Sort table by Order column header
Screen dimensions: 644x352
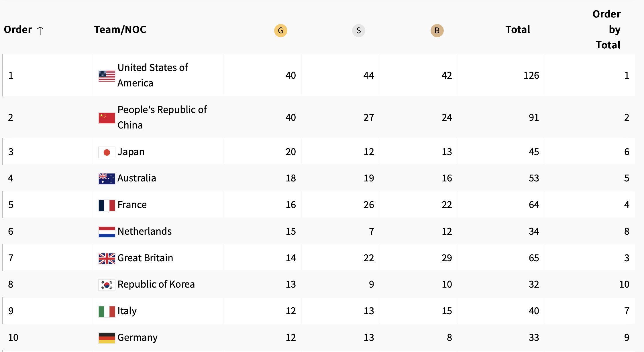pos(18,30)
